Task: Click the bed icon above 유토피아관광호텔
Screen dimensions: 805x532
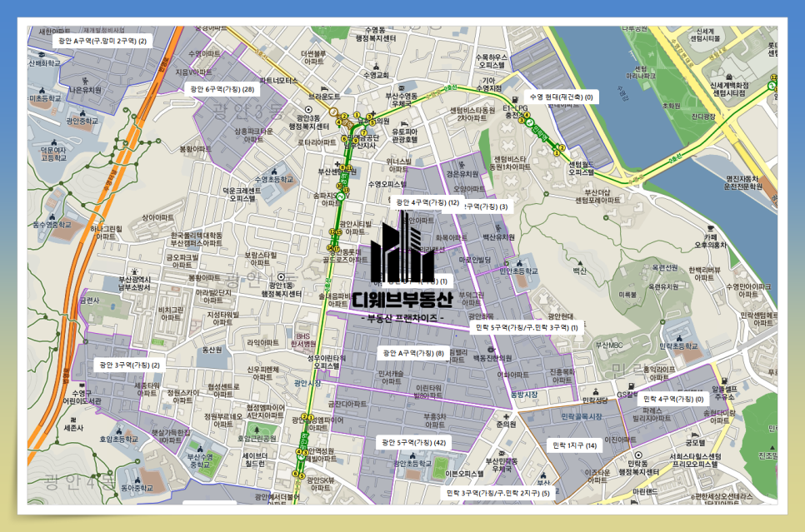Action: 404,124
